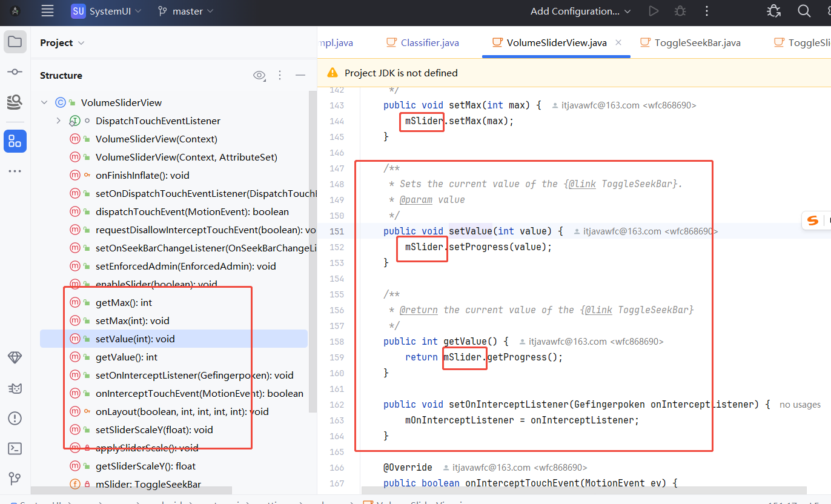This screenshot has width=831, height=504.
Task: Show more tool windows ellipsis
Action: click(x=15, y=171)
